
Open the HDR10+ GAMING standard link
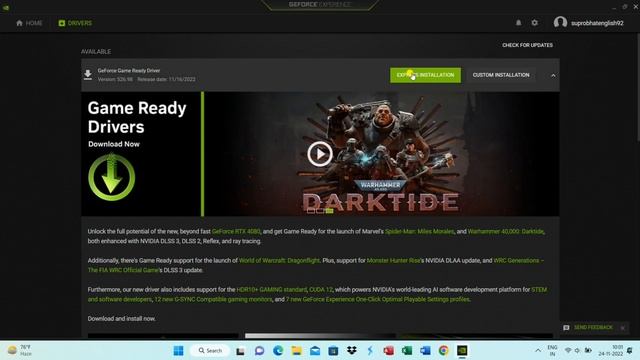coord(271,289)
